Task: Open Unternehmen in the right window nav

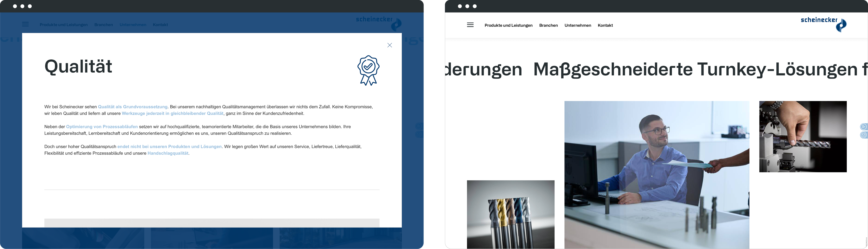Action: click(578, 25)
